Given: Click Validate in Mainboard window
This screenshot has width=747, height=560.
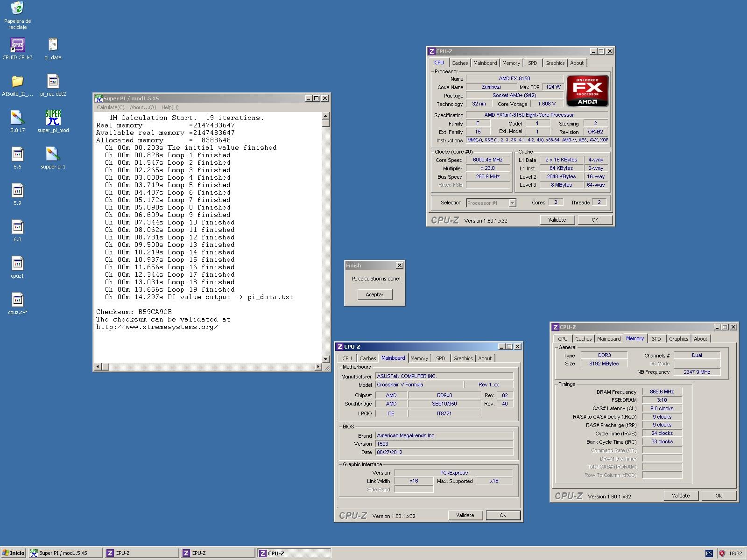Looking at the screenshot, I should 465,515.
